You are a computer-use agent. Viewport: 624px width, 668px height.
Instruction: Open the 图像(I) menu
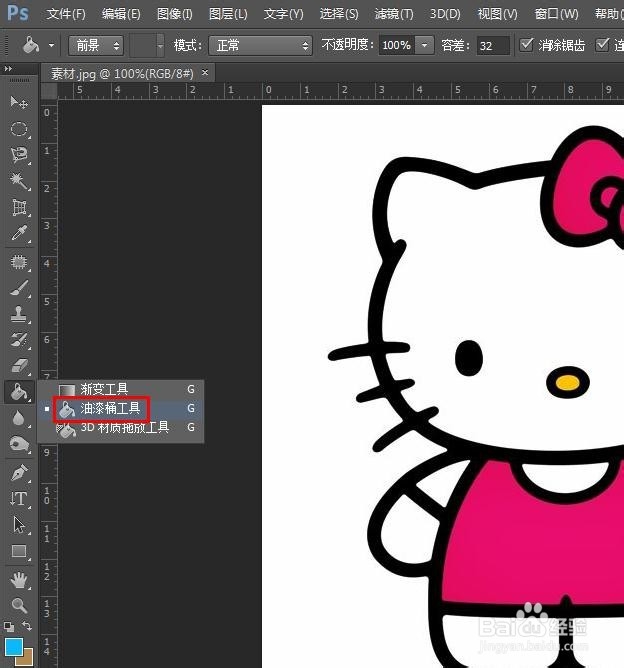tap(175, 14)
